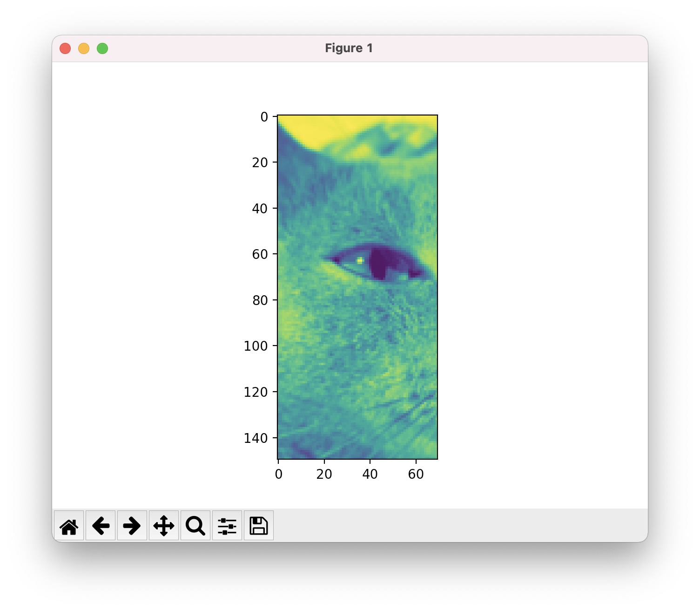This screenshot has height=611, width=700.
Task: Maximize the Figure 1 window
Action: point(102,48)
